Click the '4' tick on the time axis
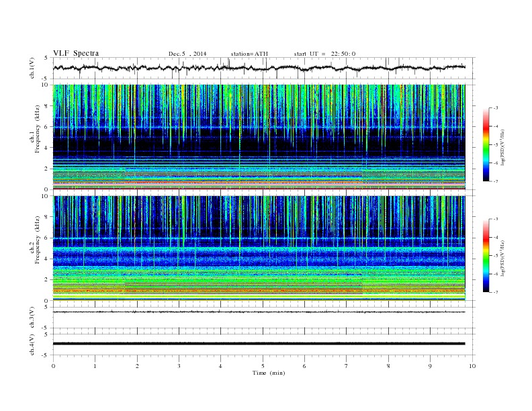The width and height of the screenshot is (532, 411). (220, 366)
